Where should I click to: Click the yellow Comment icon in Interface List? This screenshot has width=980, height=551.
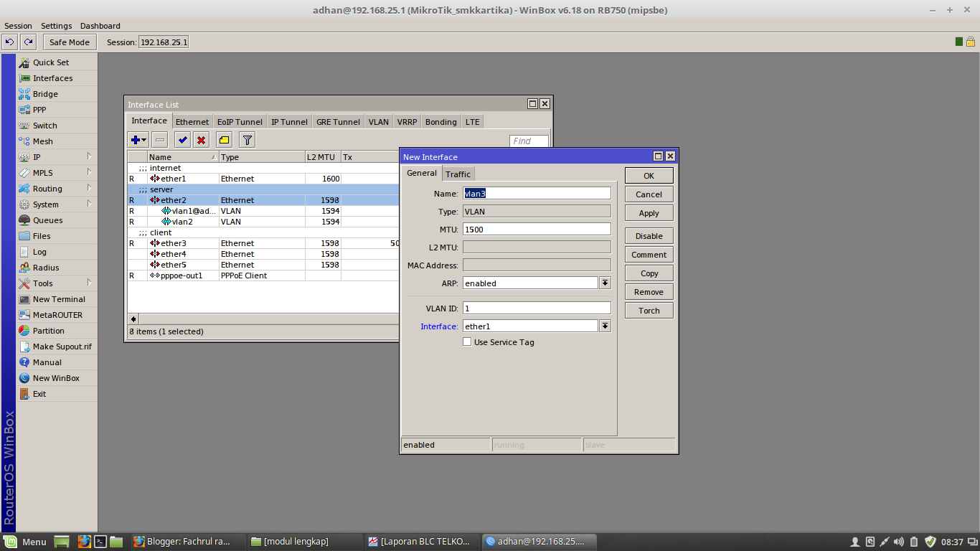pyautogui.click(x=225, y=140)
